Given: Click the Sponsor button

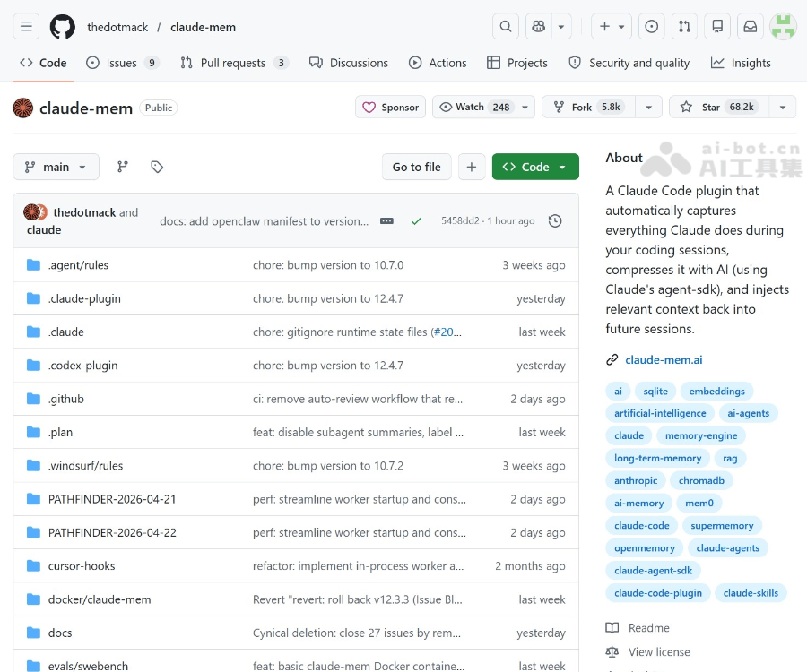Looking at the screenshot, I should (390, 107).
